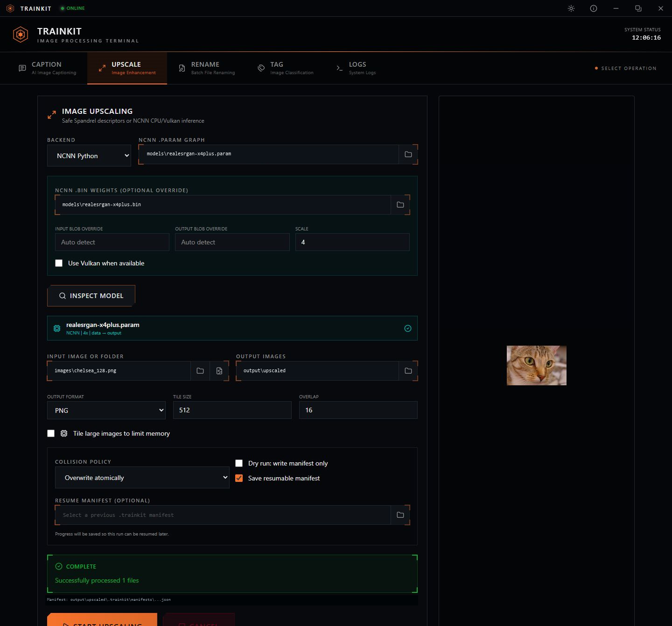Toggle the light/dark theme sun icon
This screenshot has height=626, width=672.
point(571,8)
